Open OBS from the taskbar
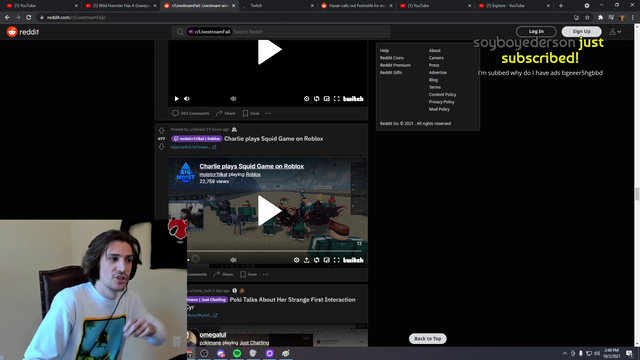The height and width of the screenshot is (360, 640). point(204,353)
